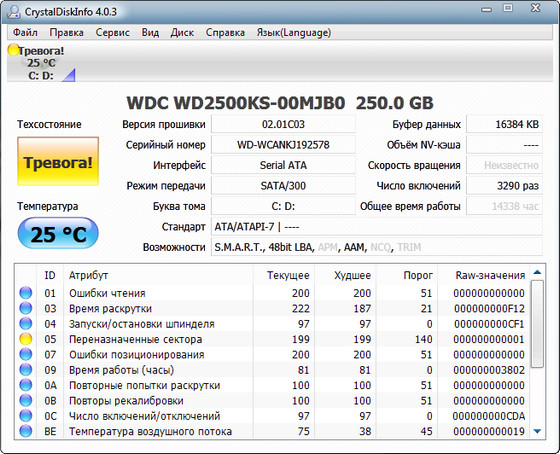Select the Переназначенные сектора attribute name
This screenshot has width=560, height=454.
click(x=135, y=339)
